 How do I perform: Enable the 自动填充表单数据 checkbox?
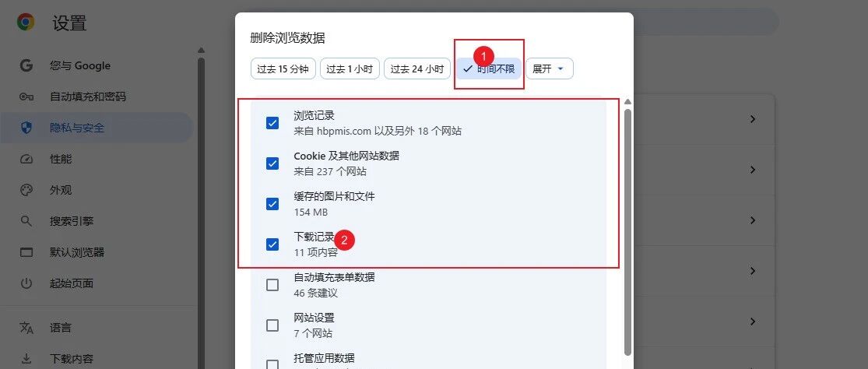[272, 285]
